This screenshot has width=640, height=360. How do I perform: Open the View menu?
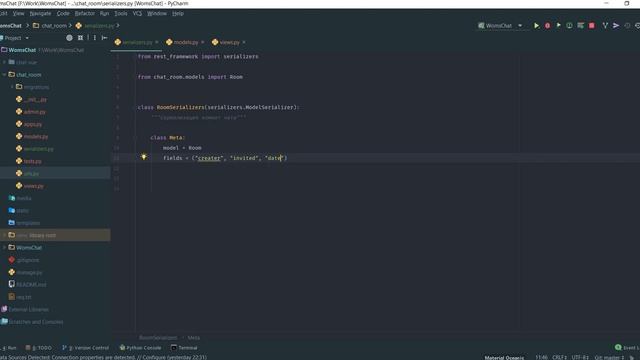coord(18,13)
